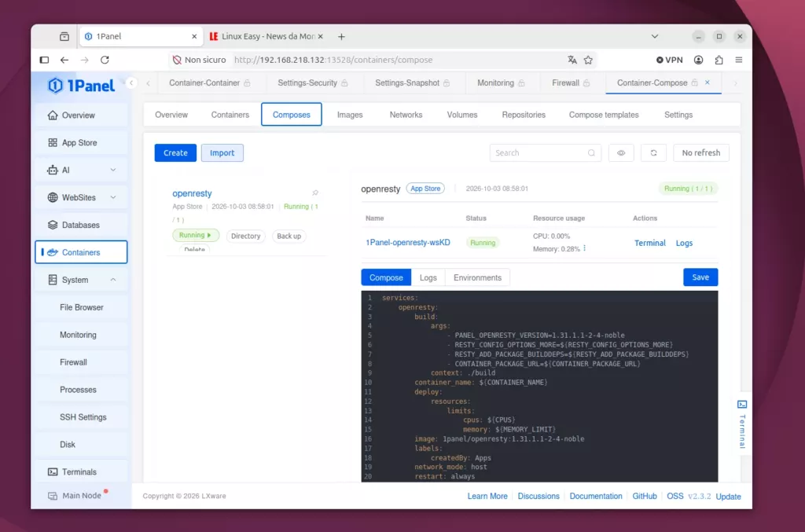Toggle browser sidebar panel icon
The image size is (805, 532).
[44, 60]
